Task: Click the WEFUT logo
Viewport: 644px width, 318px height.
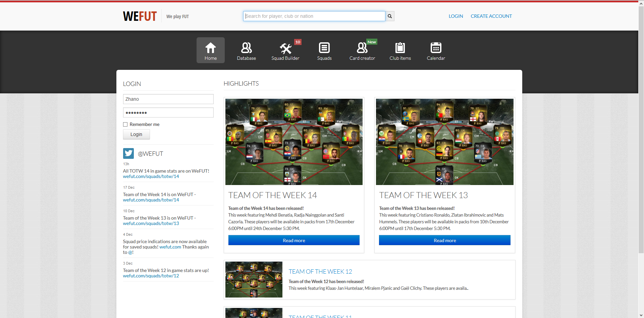Action: [x=140, y=16]
